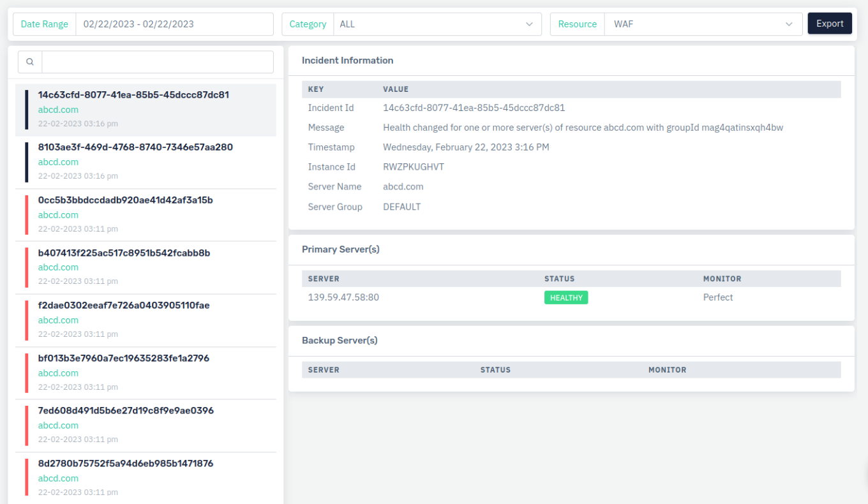Select incident 0cc5b3bbdccdadb920ae41d42af3a15b
This screenshot has width=868, height=504.
[146, 215]
